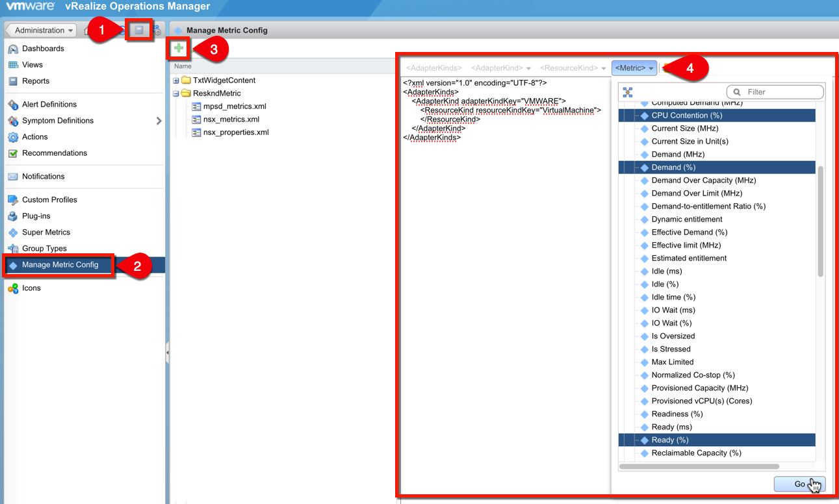The width and height of the screenshot is (839, 504).
Task: Open Icons at the bottom of the sidebar
Action: (x=13, y=288)
